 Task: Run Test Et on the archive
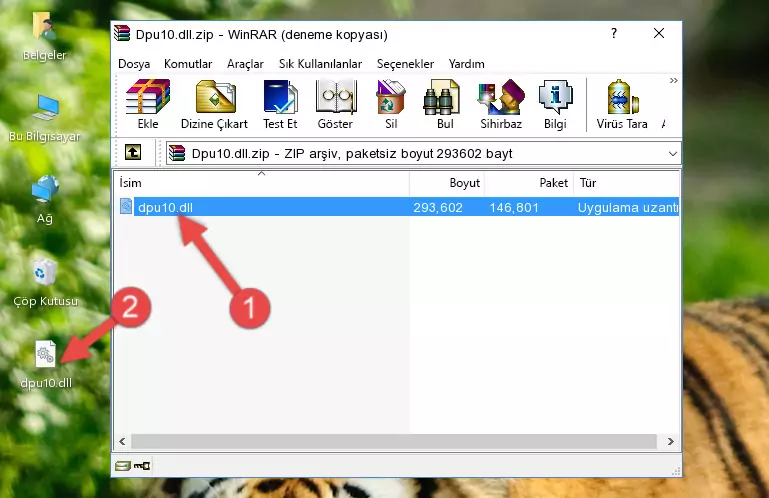pos(280,104)
